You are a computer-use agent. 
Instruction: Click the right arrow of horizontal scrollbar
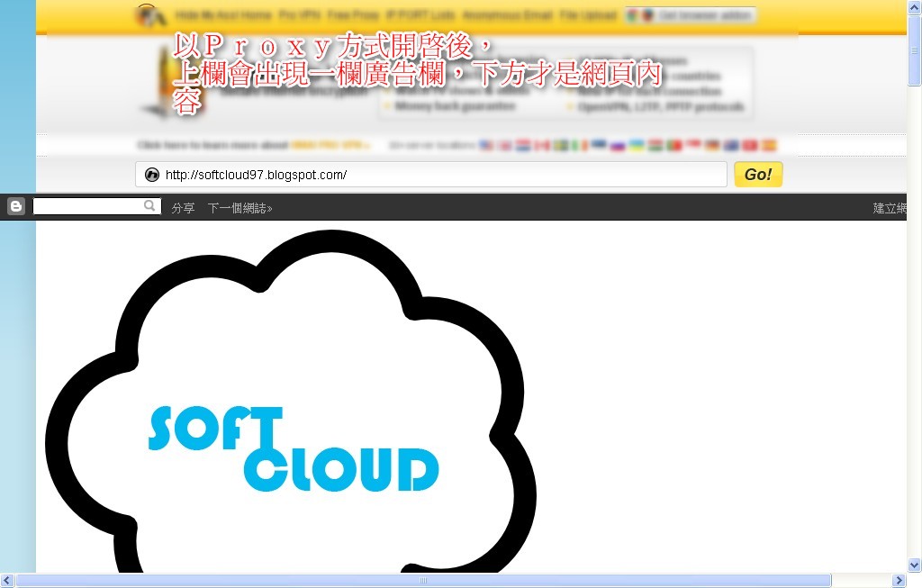(899, 581)
